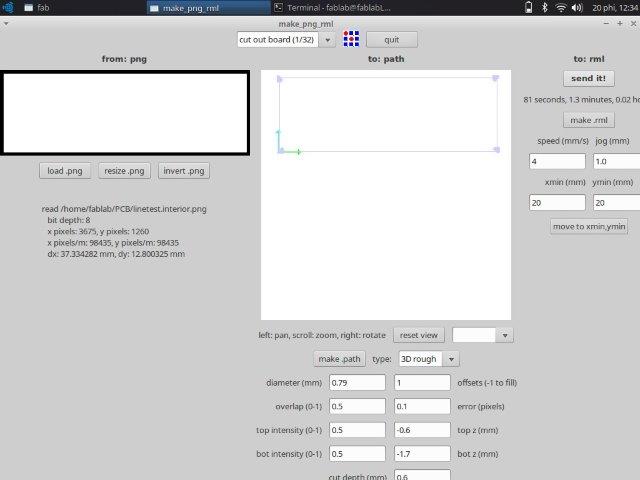This screenshot has height=480, width=640.
Task: Click the invert .png button
Action: pos(184,171)
